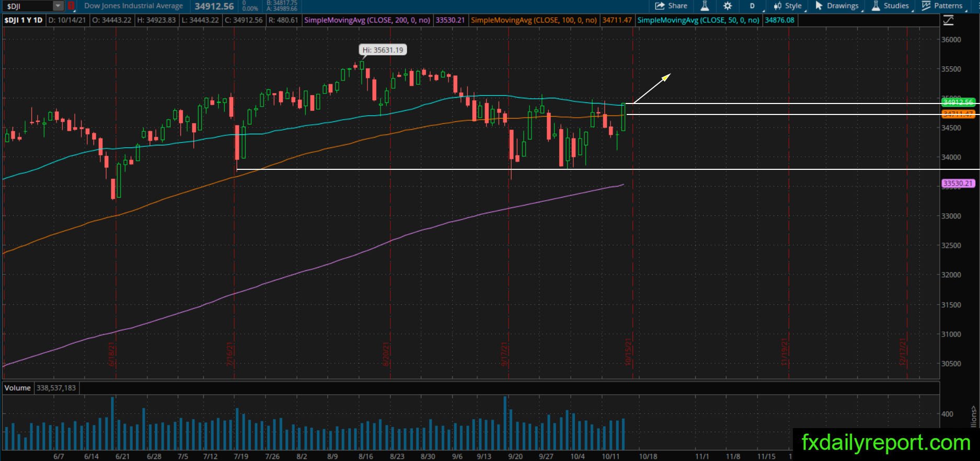
Task: Click the chart scale icon above price axis
Action: tap(948, 20)
